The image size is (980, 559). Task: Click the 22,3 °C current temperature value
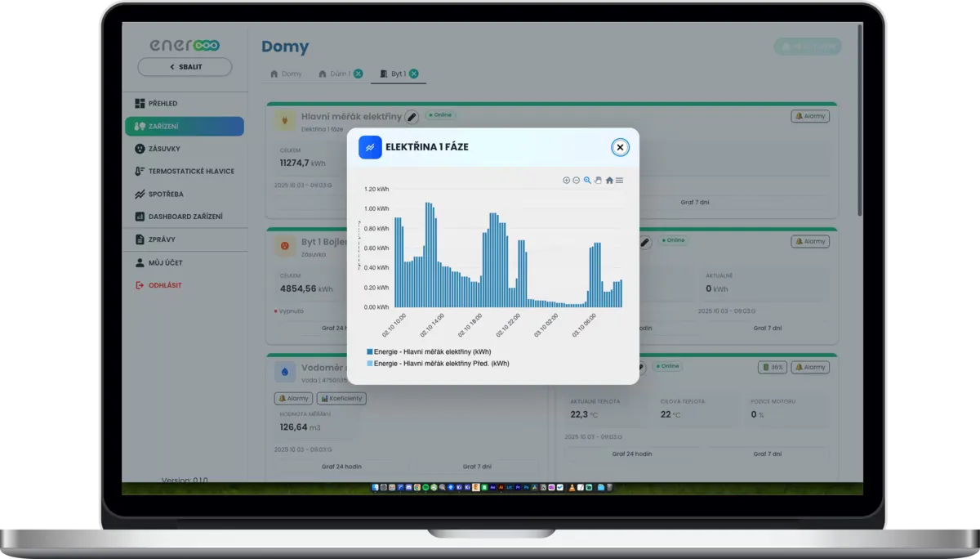pyautogui.click(x=584, y=414)
